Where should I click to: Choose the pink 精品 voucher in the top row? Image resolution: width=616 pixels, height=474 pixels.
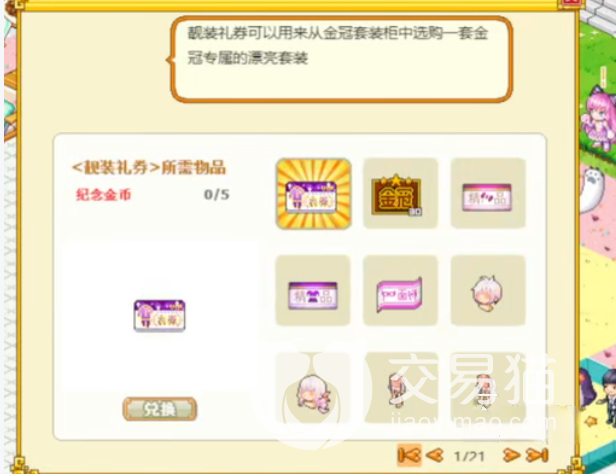click(488, 193)
